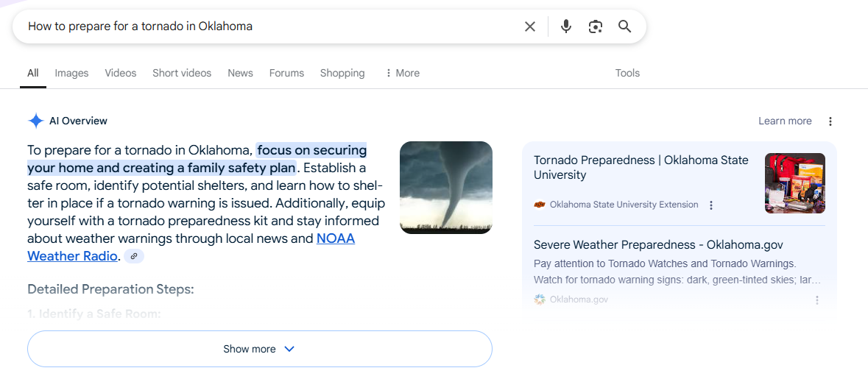Click the '1. Identify a Safe Room:' step heading
Screen dimensions: 868x379
click(94, 314)
